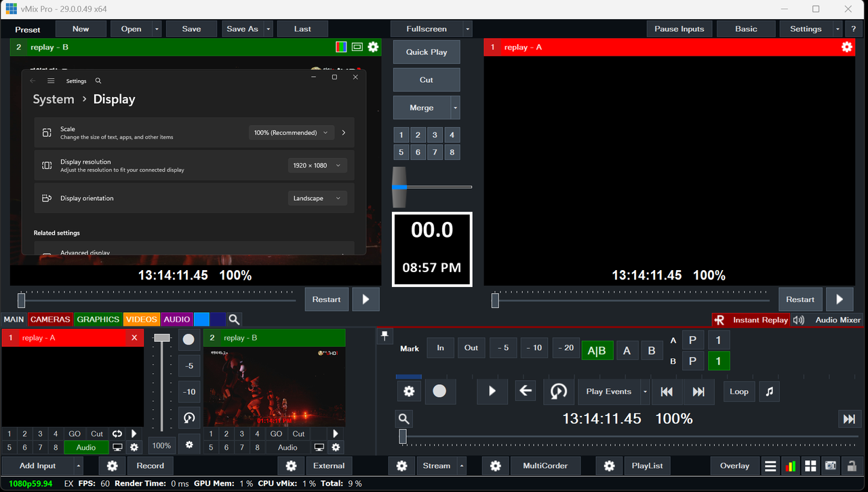Click the magnifier zoom icon in replay timeline
The image size is (868, 492).
pos(403,418)
